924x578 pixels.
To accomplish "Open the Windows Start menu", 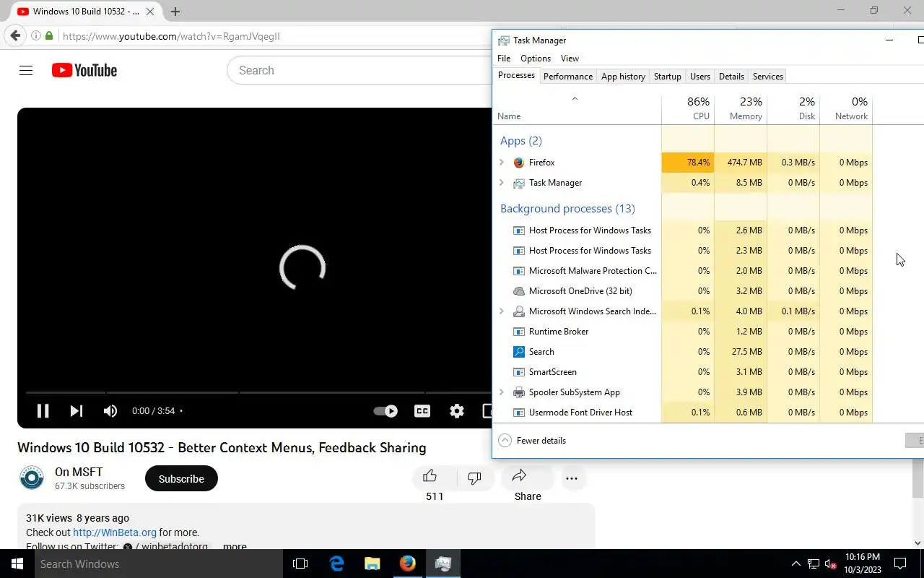I will 17,564.
